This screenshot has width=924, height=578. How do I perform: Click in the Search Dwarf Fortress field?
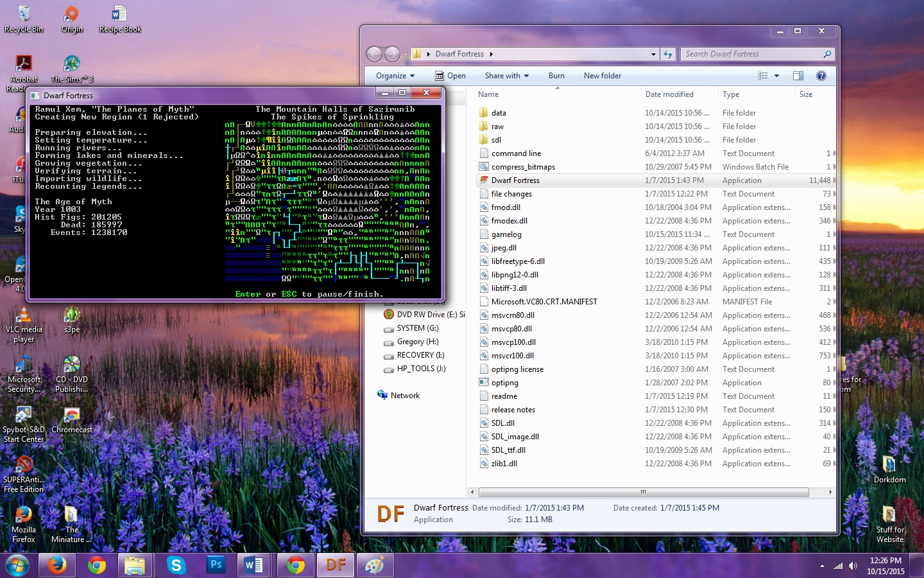pyautogui.click(x=751, y=55)
